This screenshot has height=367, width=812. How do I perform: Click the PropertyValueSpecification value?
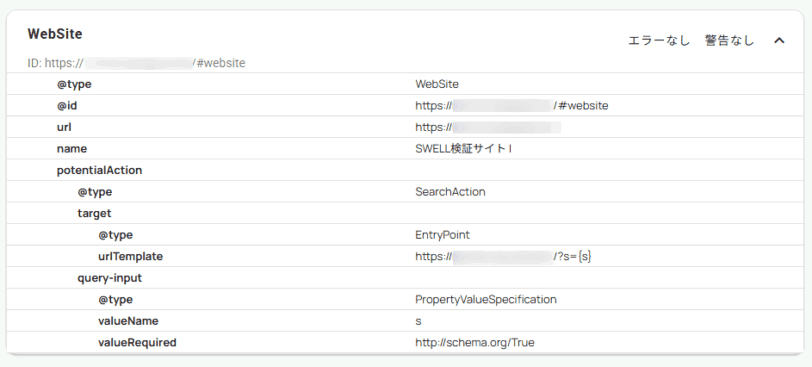486,300
